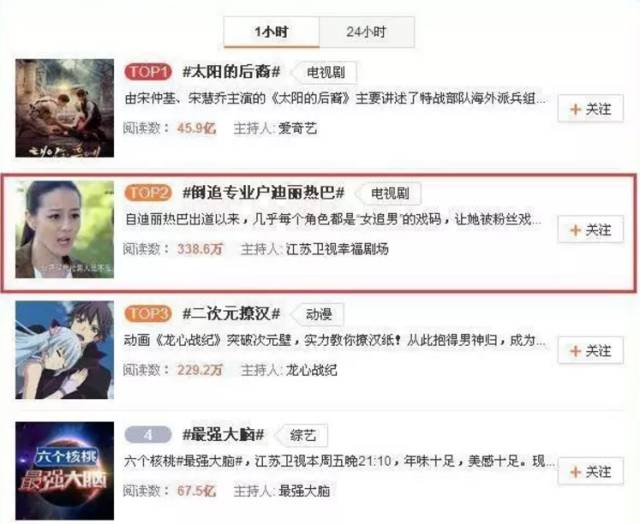Viewport: 640px width, 524px height.
Task: Open host 爱奇艺 profile link
Action: [298, 129]
